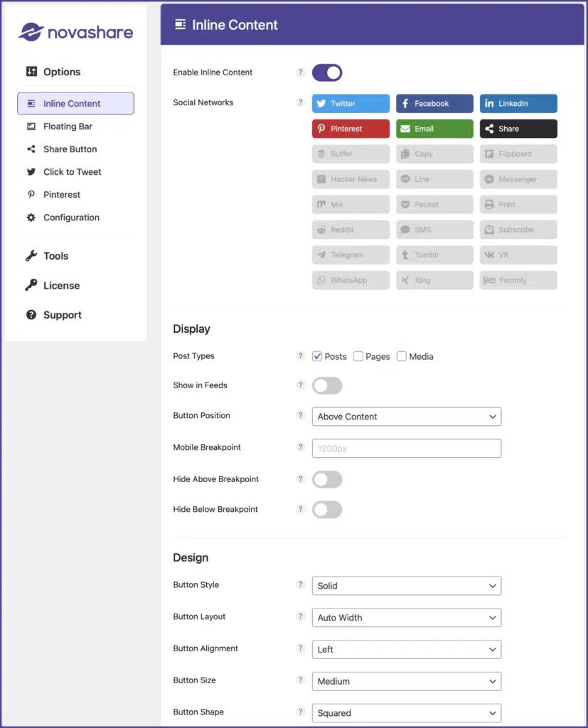The width and height of the screenshot is (588, 728).
Task: Select the Twitter social network button
Action: click(x=351, y=104)
